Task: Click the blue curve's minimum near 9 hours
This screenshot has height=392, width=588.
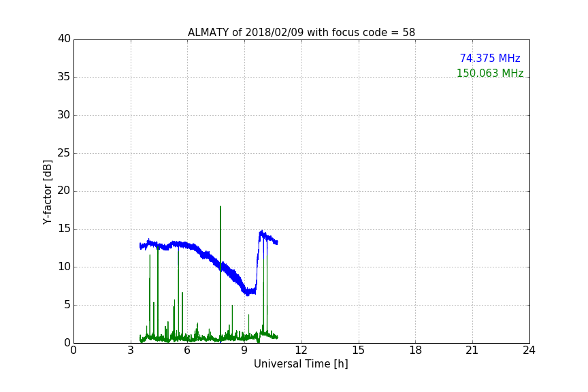Action: click(x=248, y=293)
